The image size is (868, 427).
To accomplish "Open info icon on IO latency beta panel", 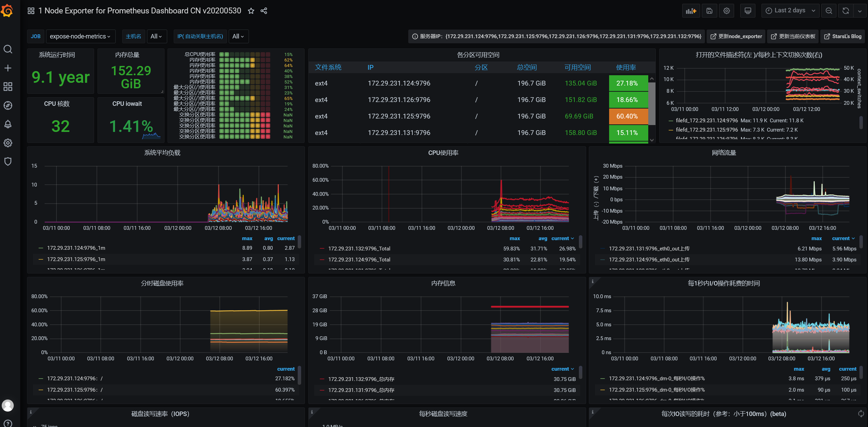I will 592,412.
